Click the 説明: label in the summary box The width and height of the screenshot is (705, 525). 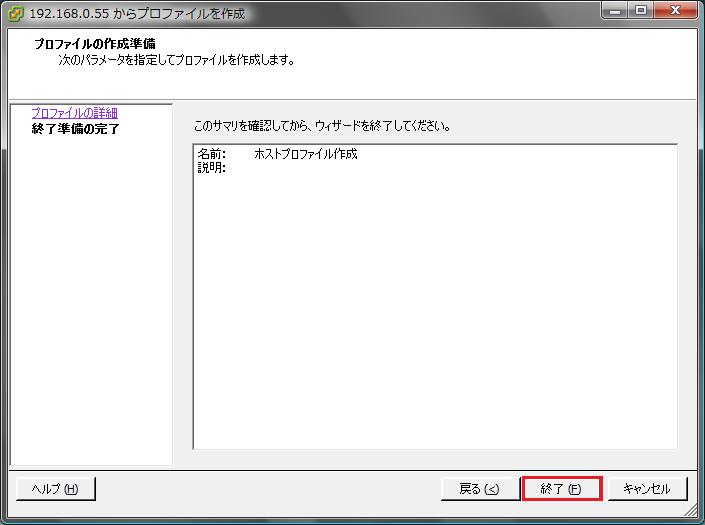coord(212,168)
